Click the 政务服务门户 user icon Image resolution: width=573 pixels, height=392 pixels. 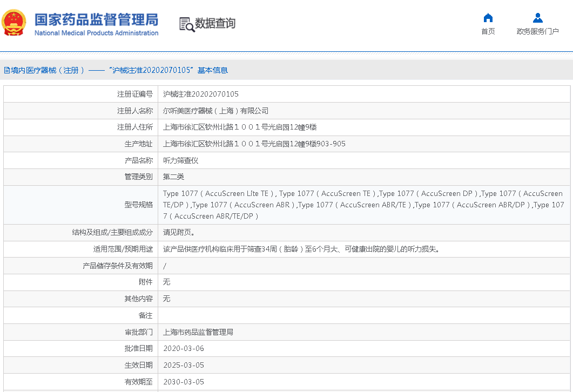click(537, 18)
